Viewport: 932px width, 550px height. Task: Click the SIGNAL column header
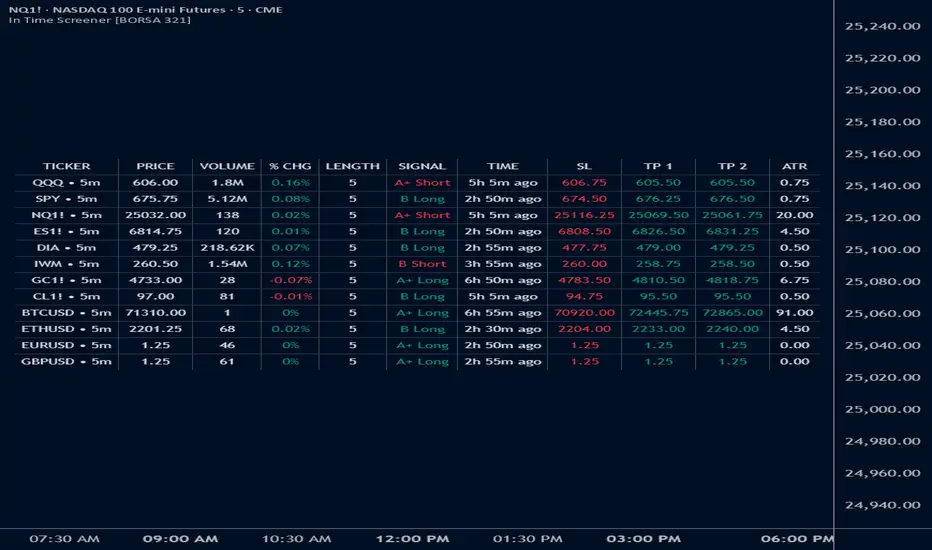pyautogui.click(x=422, y=166)
